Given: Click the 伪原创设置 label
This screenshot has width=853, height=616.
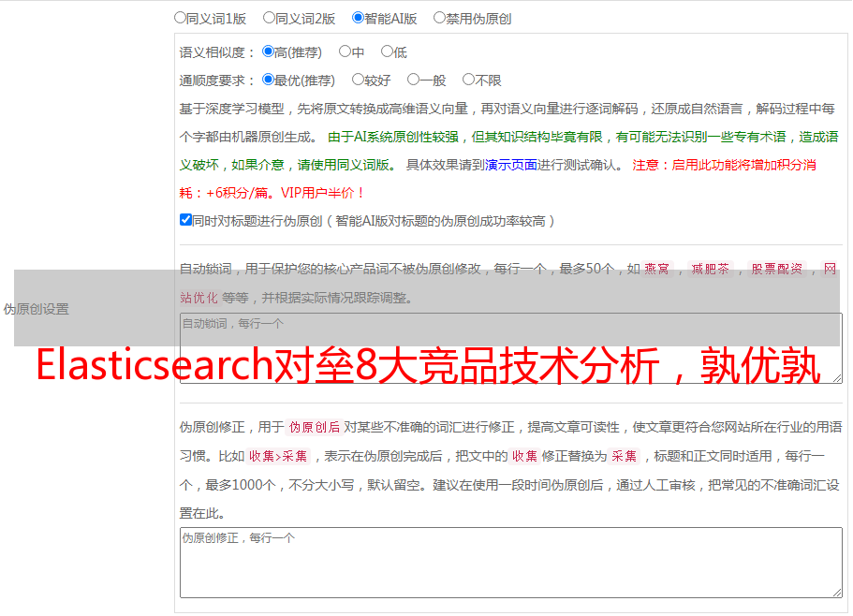Looking at the screenshot, I should pos(36,309).
